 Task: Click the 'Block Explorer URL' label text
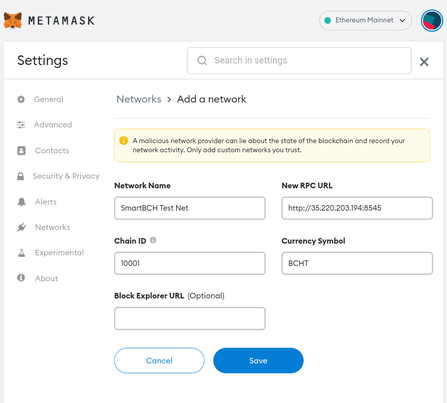click(149, 296)
